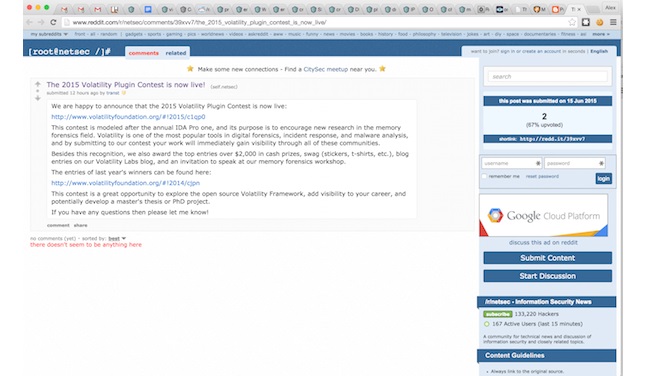
Task: Open the post title link
Action: pyautogui.click(x=126, y=85)
